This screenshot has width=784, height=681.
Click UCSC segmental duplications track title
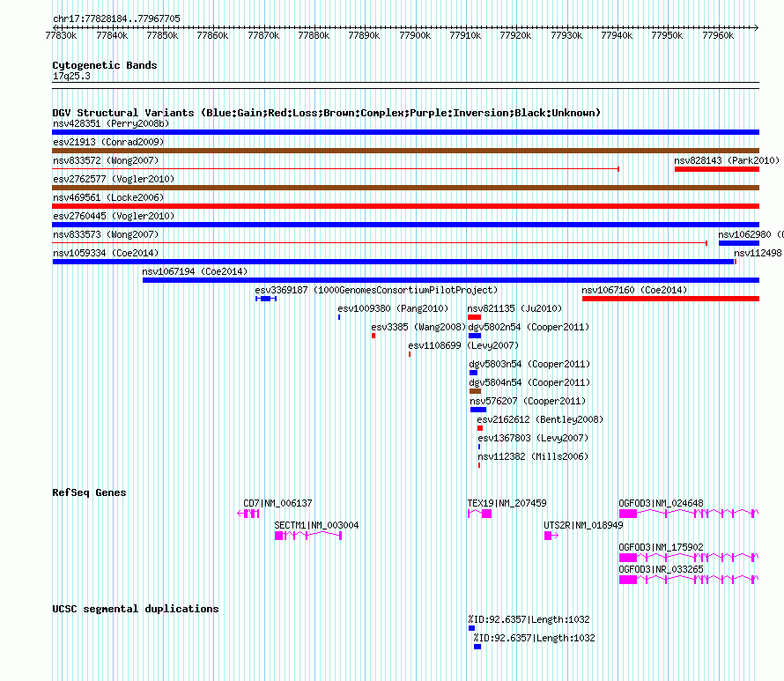tap(136, 609)
